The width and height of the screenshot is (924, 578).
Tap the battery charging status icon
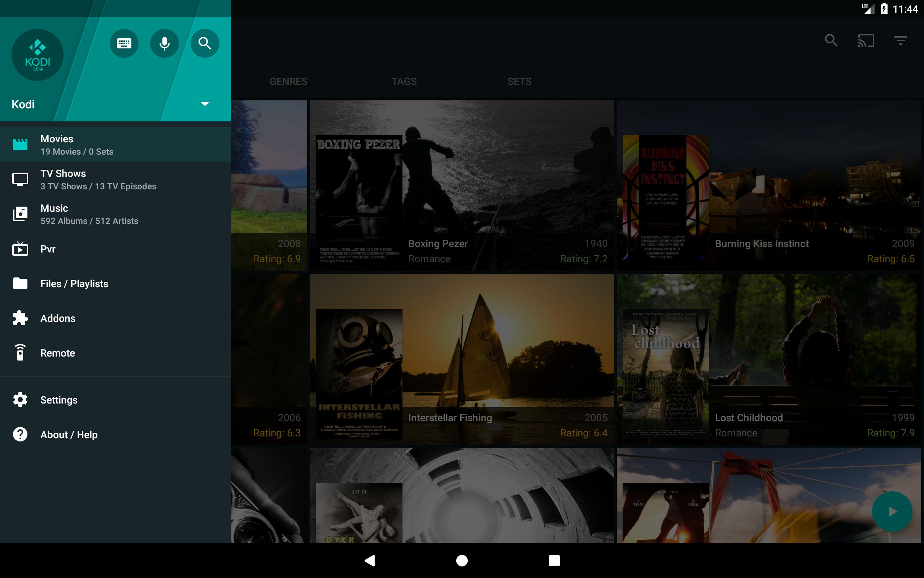pos(884,9)
